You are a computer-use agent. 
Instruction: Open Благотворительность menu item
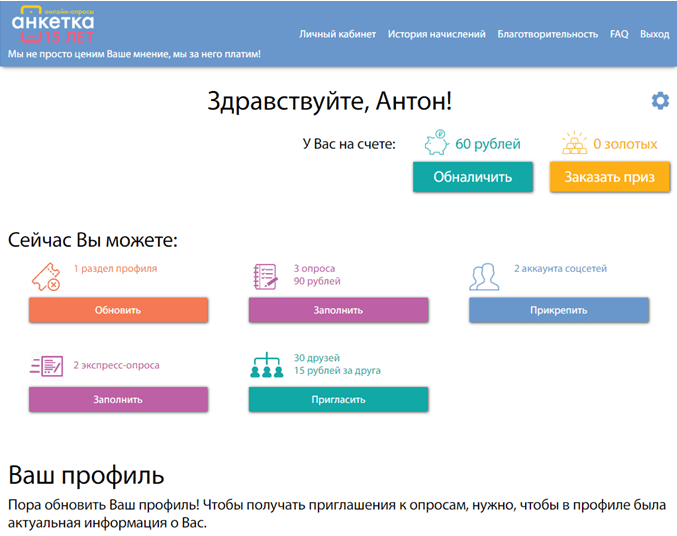547,34
